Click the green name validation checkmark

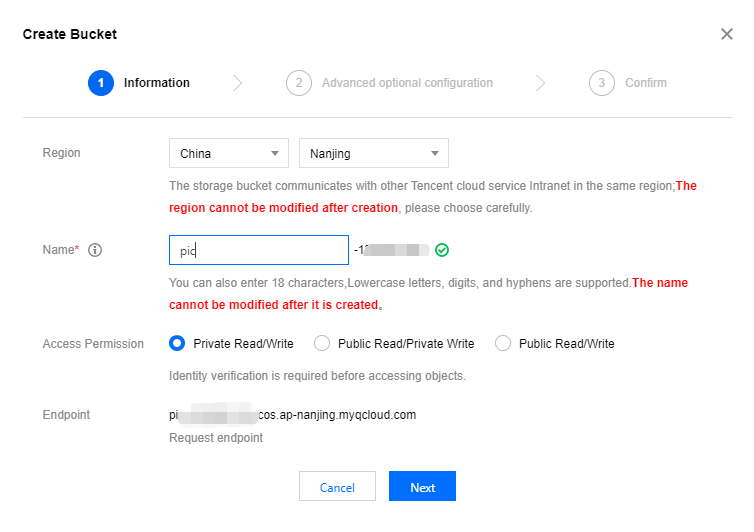tap(442, 250)
